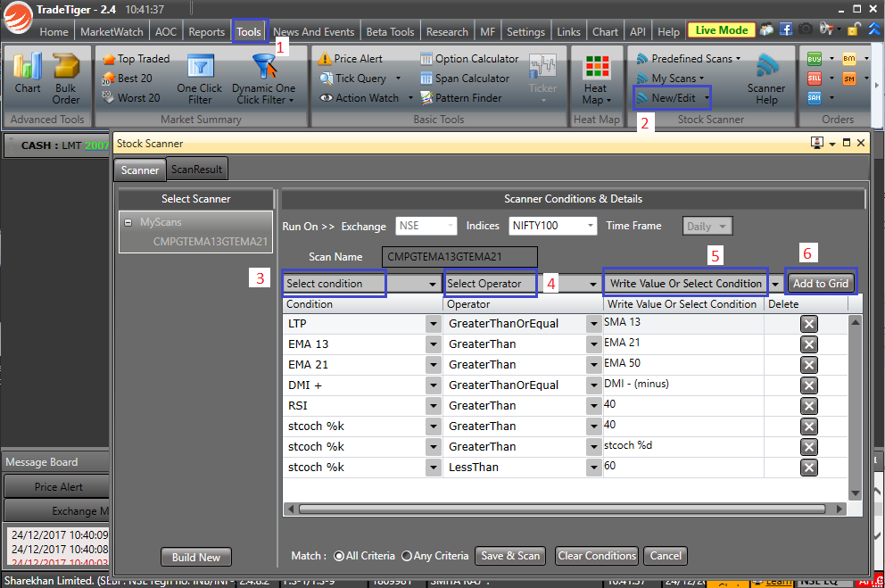Screen dimensions: 885x588
Task: Click the Build New button
Action: pyautogui.click(x=196, y=557)
